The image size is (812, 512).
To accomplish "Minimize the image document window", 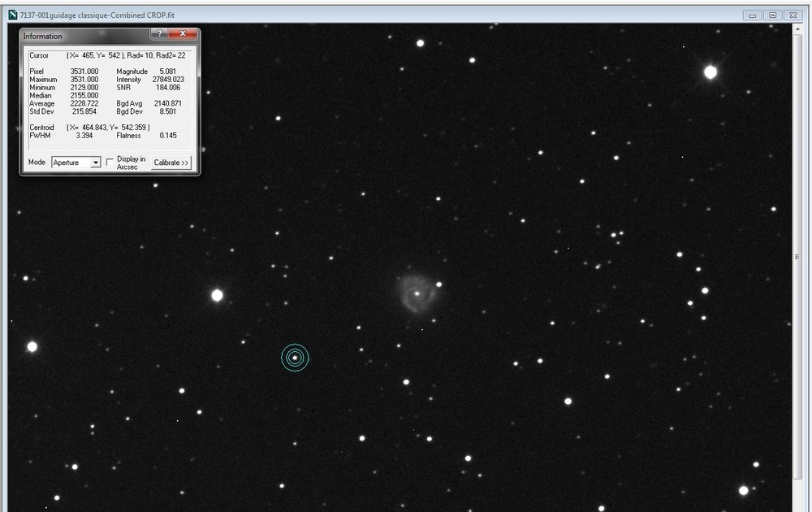I will [x=753, y=15].
